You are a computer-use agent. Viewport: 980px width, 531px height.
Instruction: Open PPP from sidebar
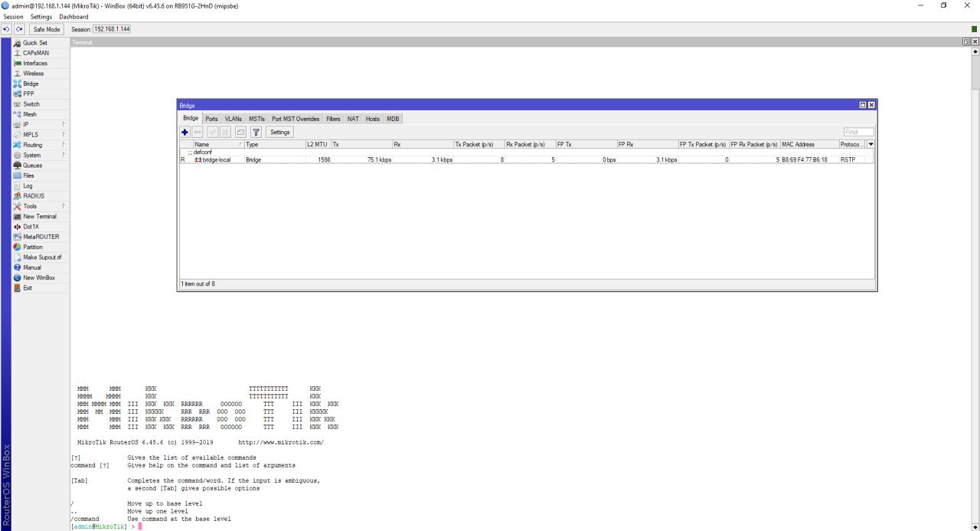point(28,93)
